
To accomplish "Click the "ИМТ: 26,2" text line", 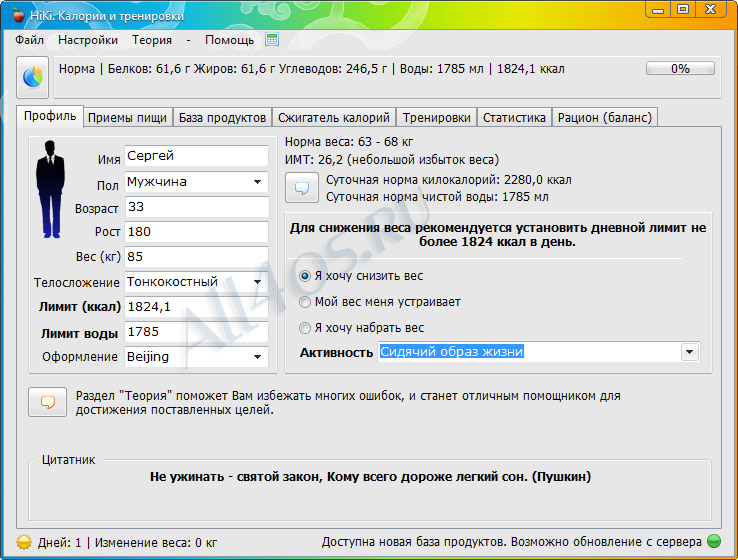I will pyautogui.click(x=392, y=160).
